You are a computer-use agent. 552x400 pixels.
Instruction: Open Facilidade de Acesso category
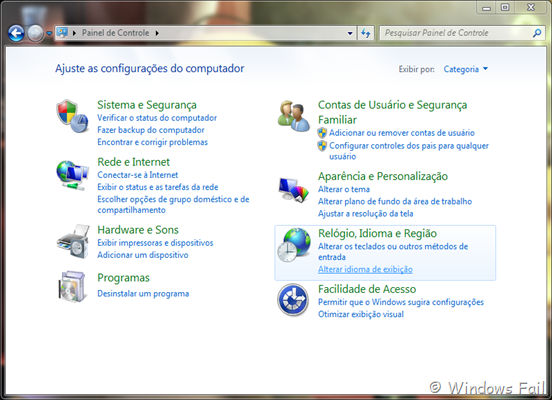[x=367, y=289]
